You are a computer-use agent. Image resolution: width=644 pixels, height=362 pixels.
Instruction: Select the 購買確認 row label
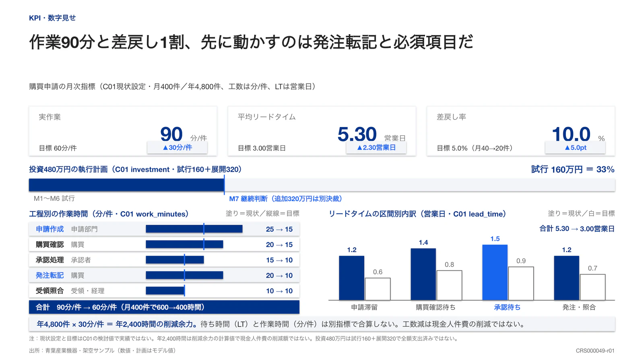point(50,245)
